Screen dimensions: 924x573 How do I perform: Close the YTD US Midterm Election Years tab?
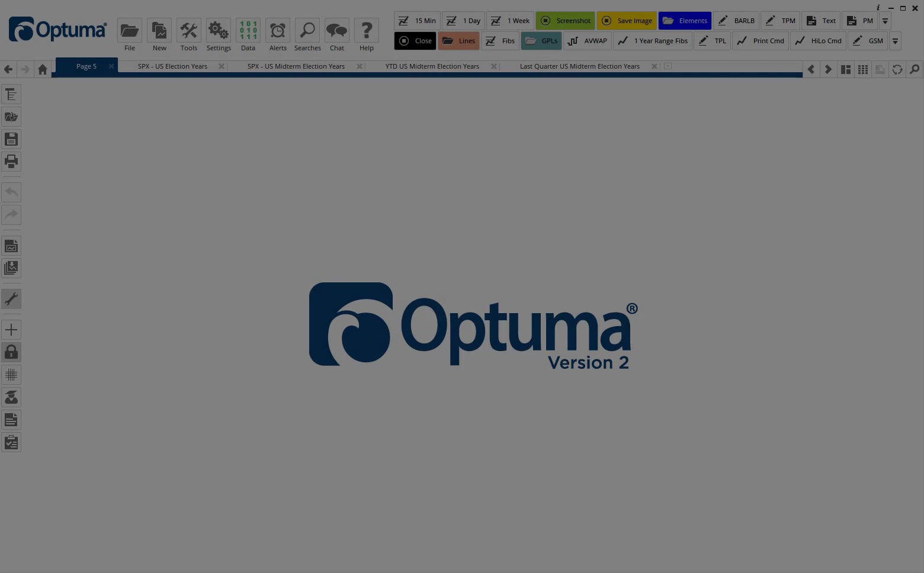click(x=494, y=66)
